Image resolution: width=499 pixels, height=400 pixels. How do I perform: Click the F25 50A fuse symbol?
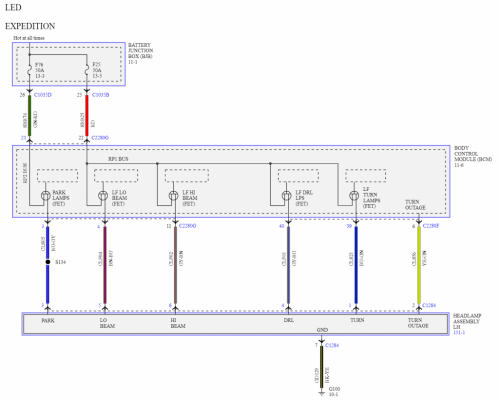[87, 70]
